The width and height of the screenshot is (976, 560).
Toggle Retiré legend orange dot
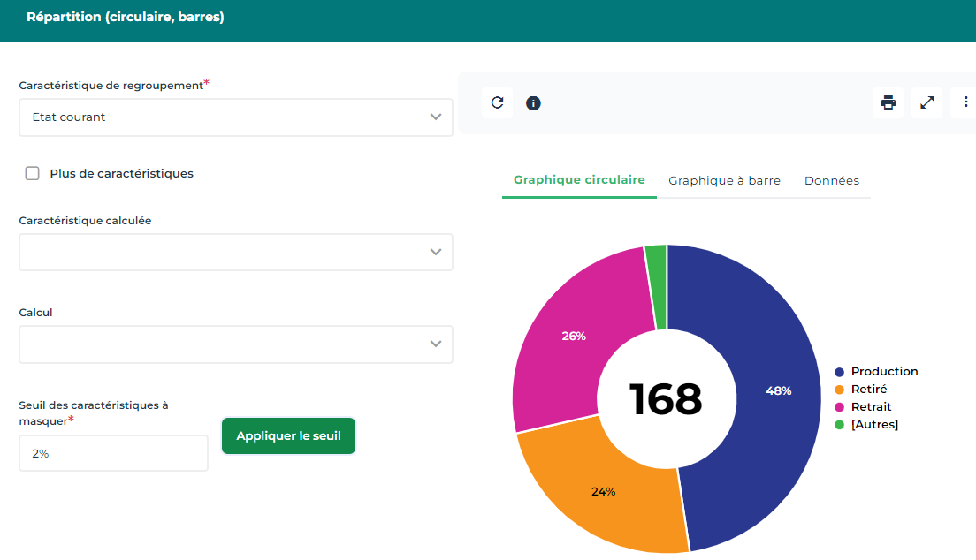tap(839, 390)
